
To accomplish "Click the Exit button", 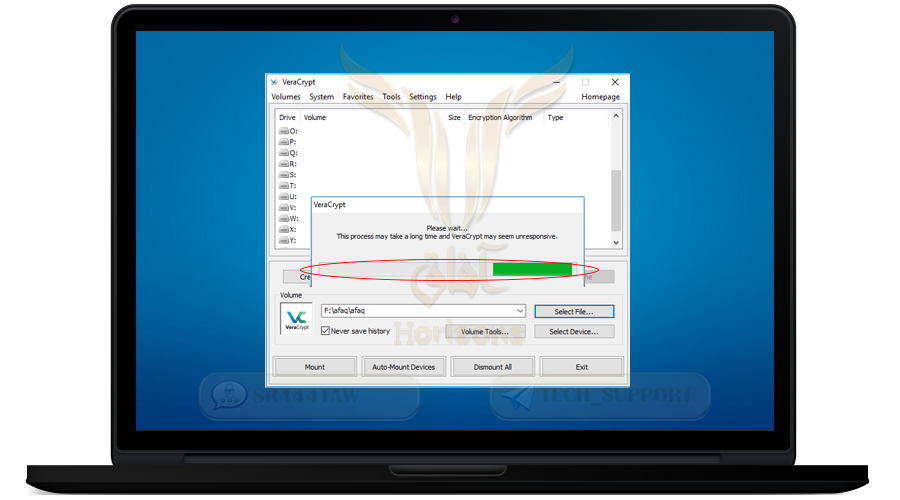I will 581,367.
